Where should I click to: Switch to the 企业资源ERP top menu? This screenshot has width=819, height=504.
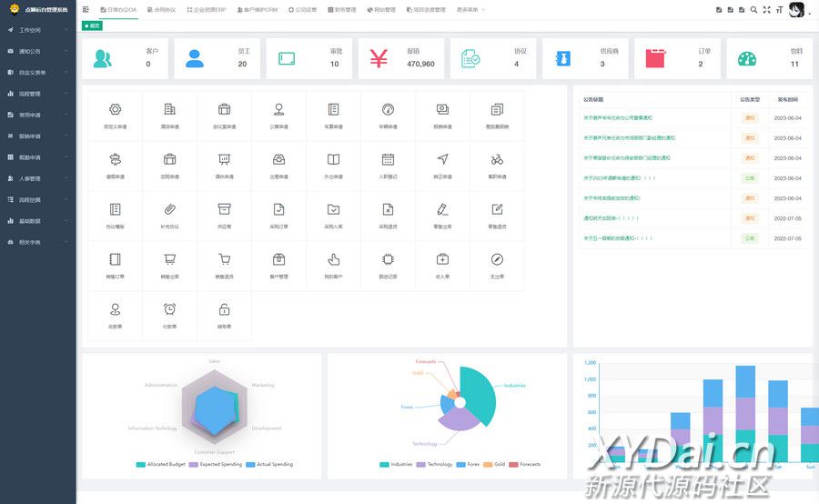(208, 10)
